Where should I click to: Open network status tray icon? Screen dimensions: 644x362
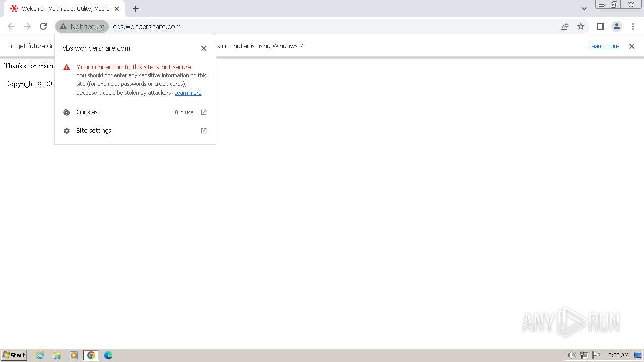coord(584,355)
